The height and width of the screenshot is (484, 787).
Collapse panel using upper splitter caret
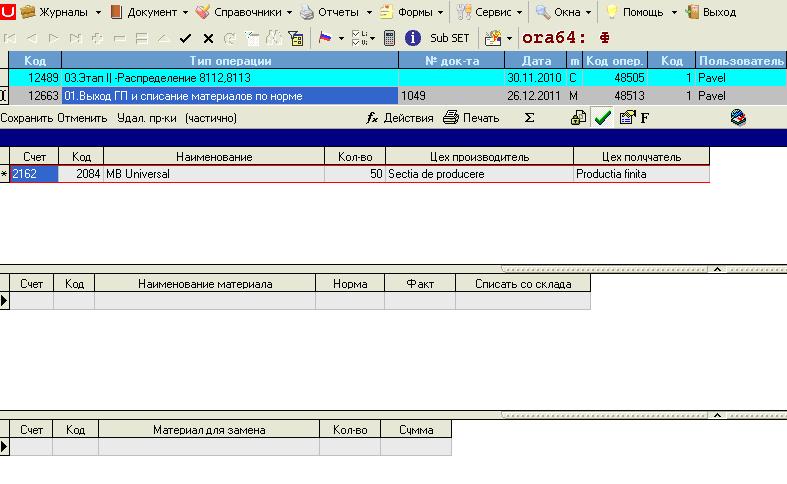pos(717,269)
